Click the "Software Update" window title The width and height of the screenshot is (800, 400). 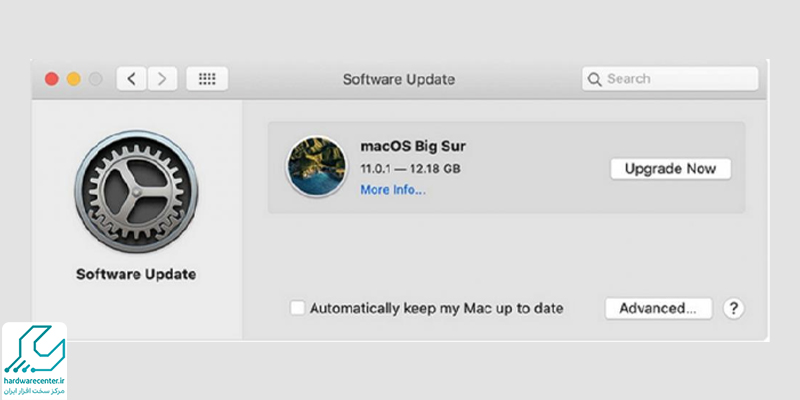398,78
